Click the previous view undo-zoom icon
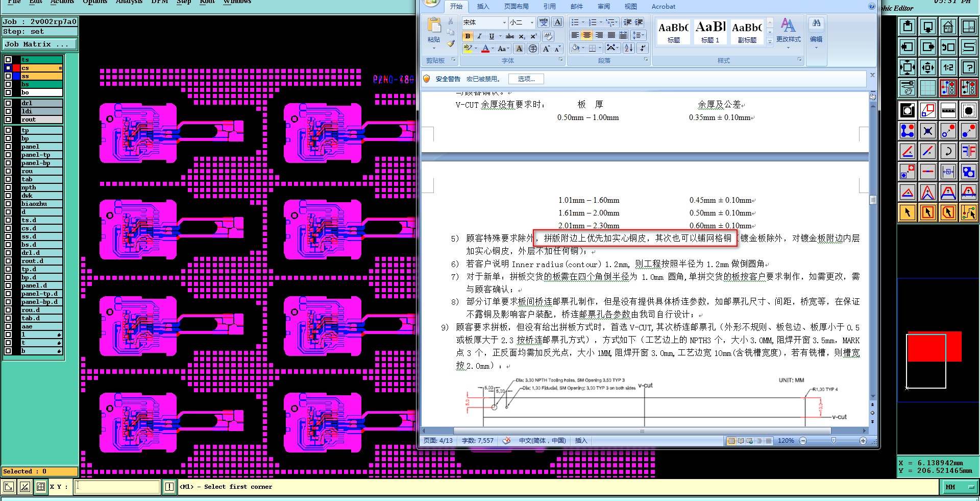The image size is (980, 501). click(x=948, y=47)
